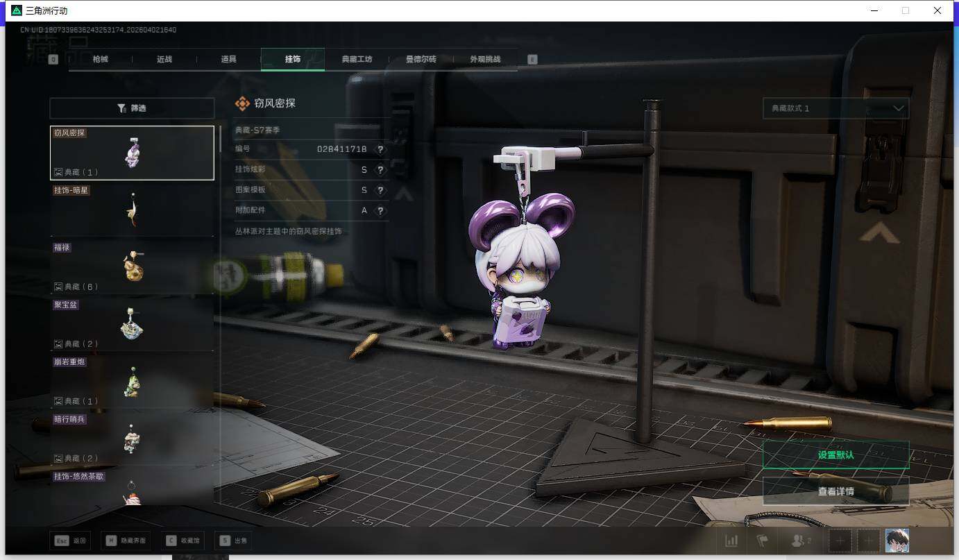Click the first empty teammate plus slot

point(840,541)
